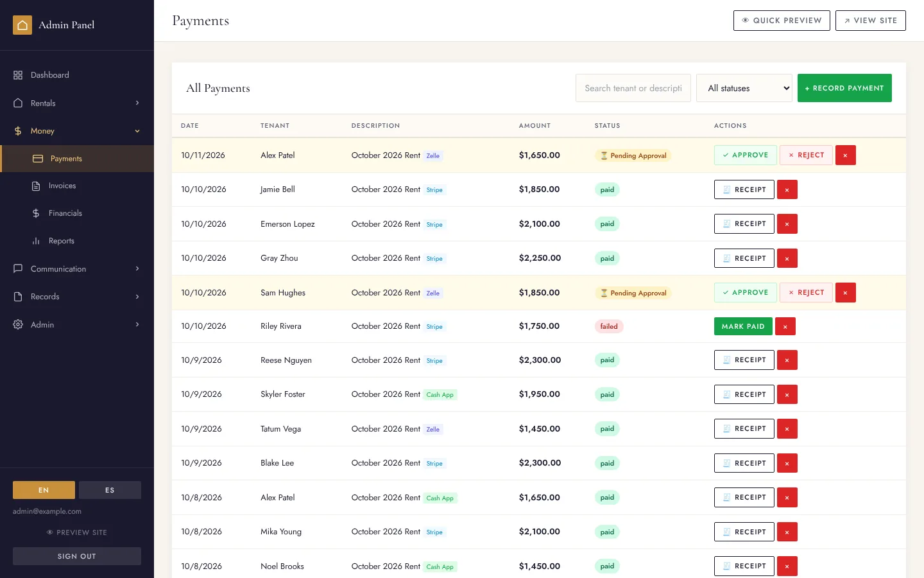Click the Money dollar sign icon

tap(18, 131)
